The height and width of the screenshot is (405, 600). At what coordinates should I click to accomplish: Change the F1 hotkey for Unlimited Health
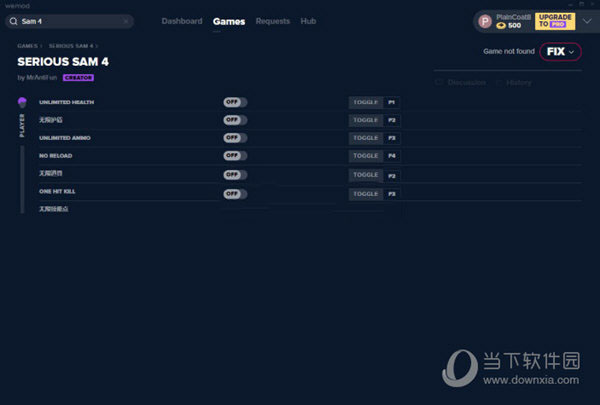pos(391,102)
